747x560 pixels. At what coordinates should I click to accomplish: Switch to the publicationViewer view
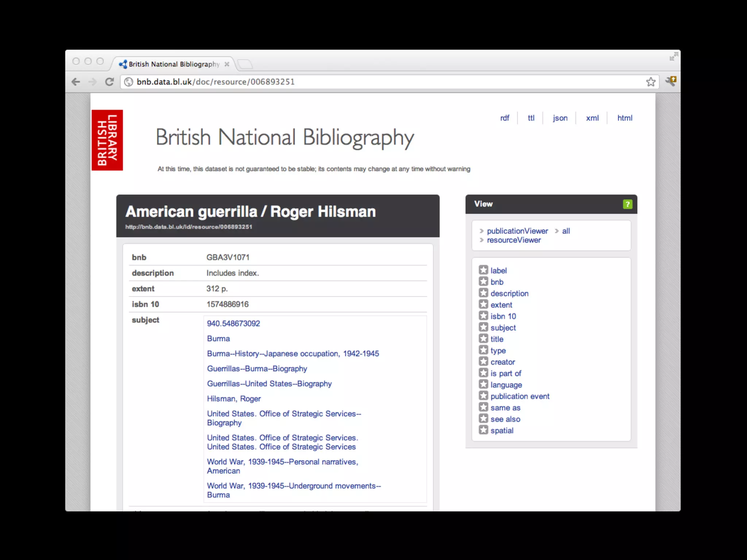[x=517, y=231]
